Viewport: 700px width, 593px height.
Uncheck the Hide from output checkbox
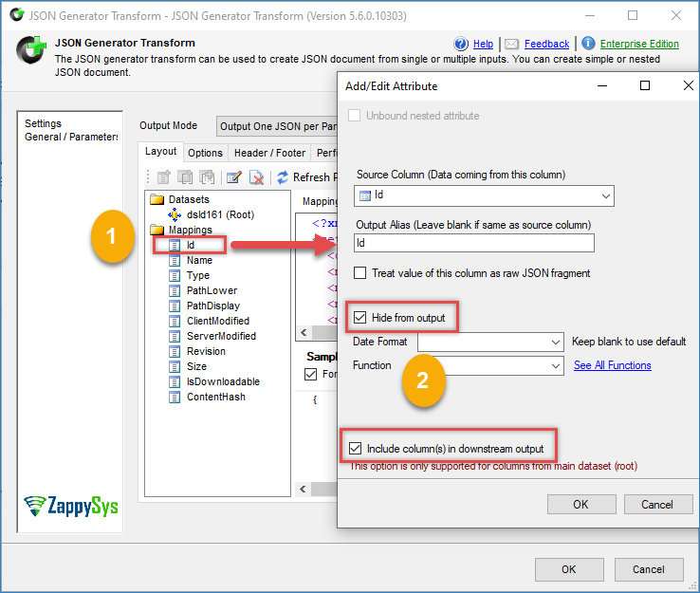(359, 318)
